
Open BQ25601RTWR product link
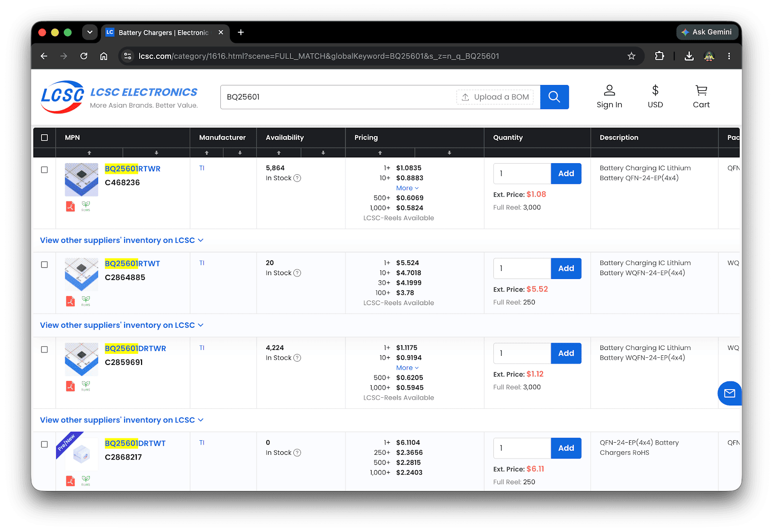point(132,168)
